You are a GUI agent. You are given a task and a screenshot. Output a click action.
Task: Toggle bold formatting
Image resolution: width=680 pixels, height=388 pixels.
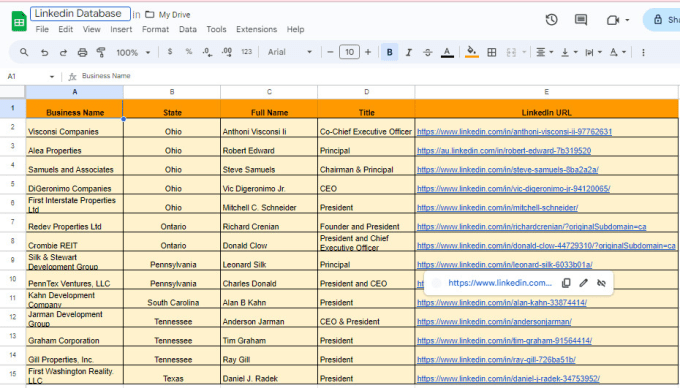coord(389,52)
